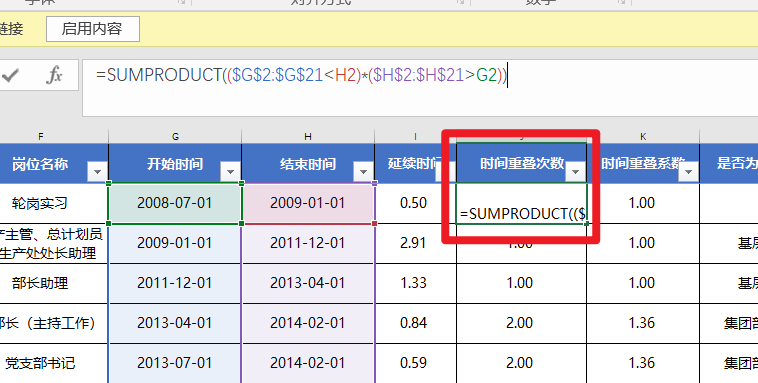The width and height of the screenshot is (758, 383).
Task: Select cell showing 2011-12-01 end date
Action: point(308,243)
